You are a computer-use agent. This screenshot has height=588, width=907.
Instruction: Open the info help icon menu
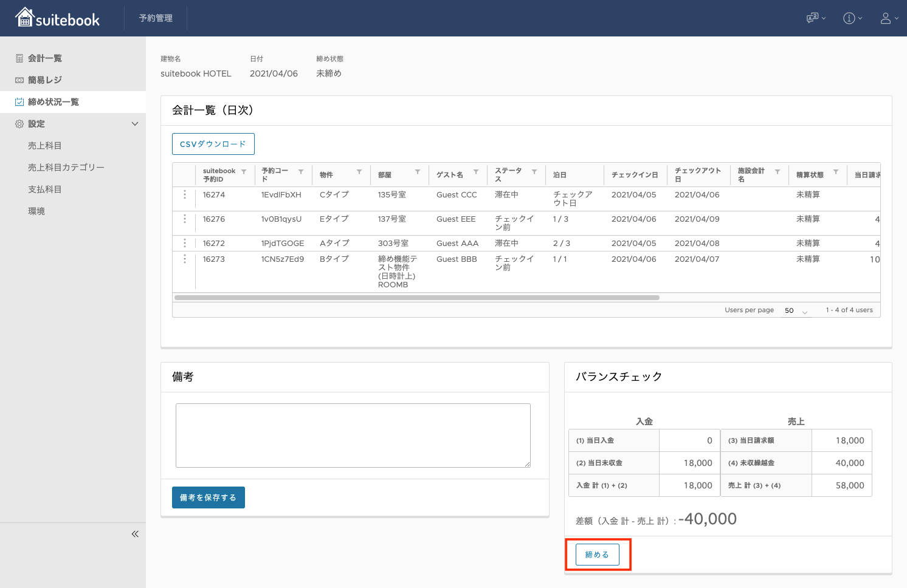852,18
